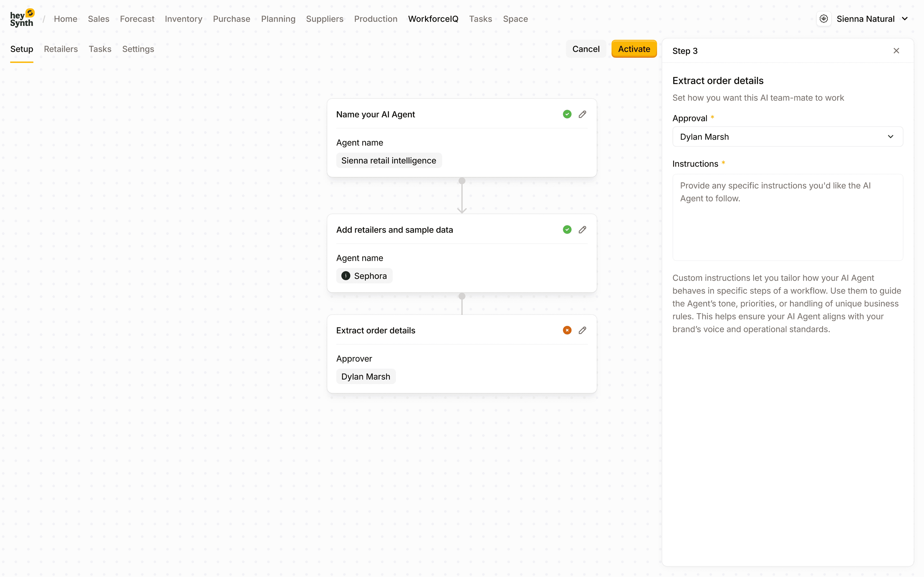This screenshot has height=577, width=924.
Task: Open the Production menu item
Action: pos(376,19)
